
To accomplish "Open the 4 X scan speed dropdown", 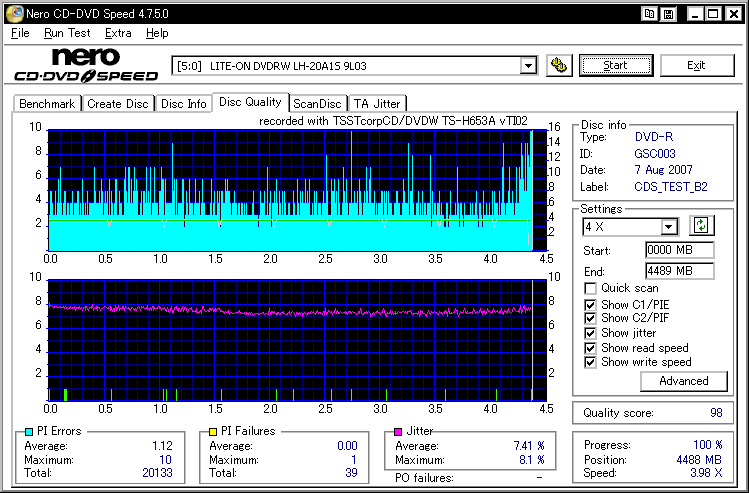I will click(669, 227).
